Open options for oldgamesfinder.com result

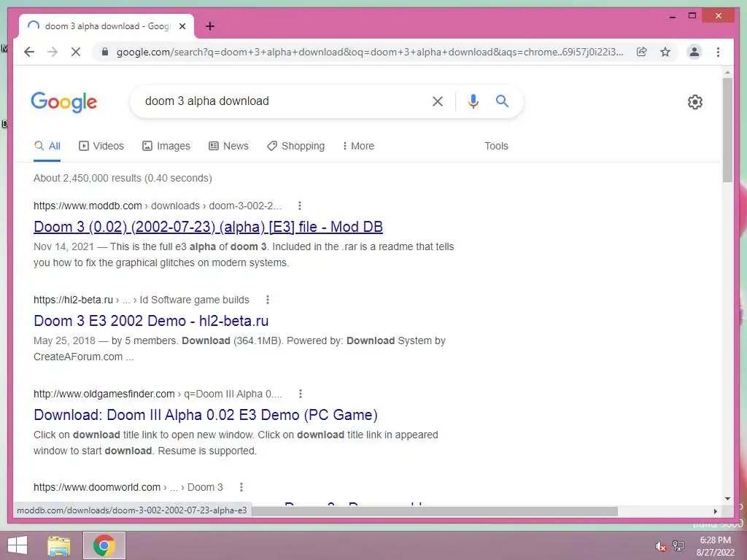coord(300,394)
